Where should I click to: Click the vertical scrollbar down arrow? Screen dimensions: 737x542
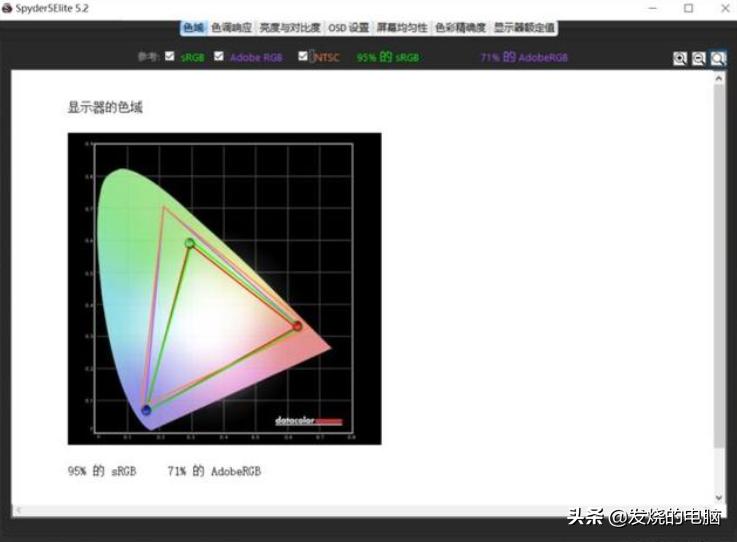(x=719, y=497)
